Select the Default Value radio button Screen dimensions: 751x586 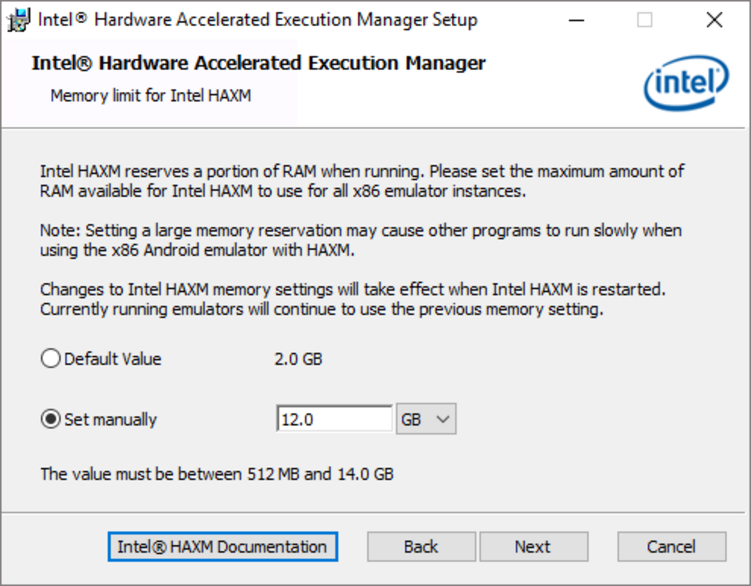point(50,358)
